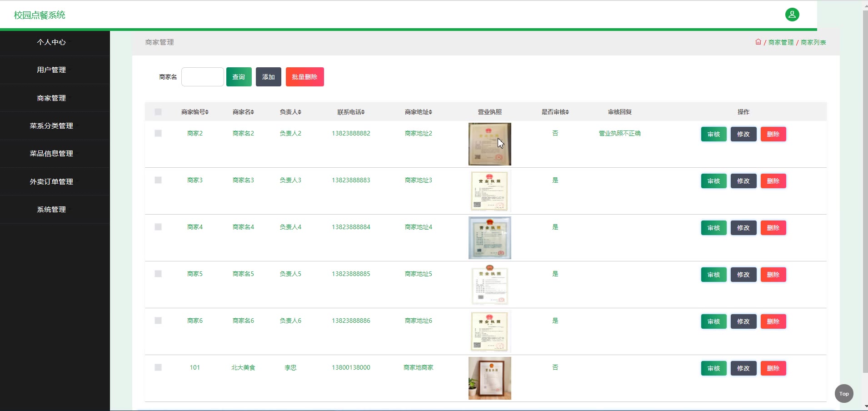The height and width of the screenshot is (411, 868).
Task: Click the home icon in breadcrumb
Action: (758, 42)
